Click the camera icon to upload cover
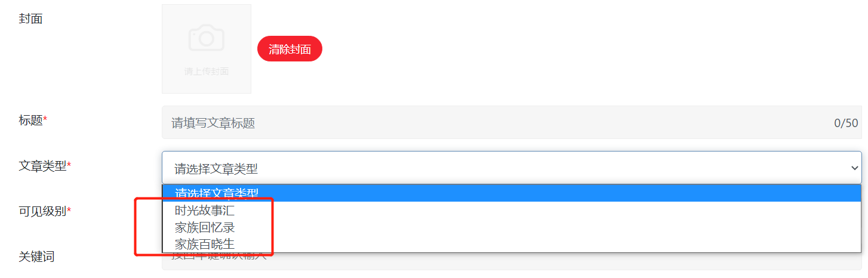The width and height of the screenshot is (868, 278). tap(207, 38)
